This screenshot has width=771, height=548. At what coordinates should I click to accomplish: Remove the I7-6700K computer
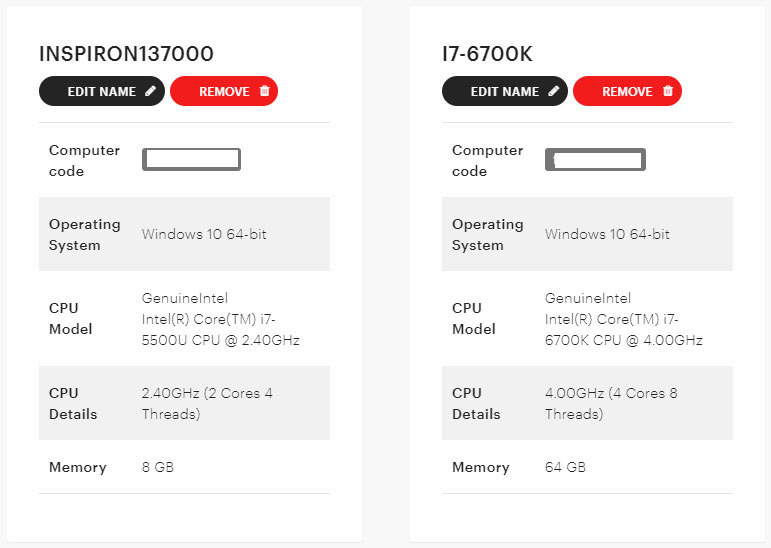627,91
